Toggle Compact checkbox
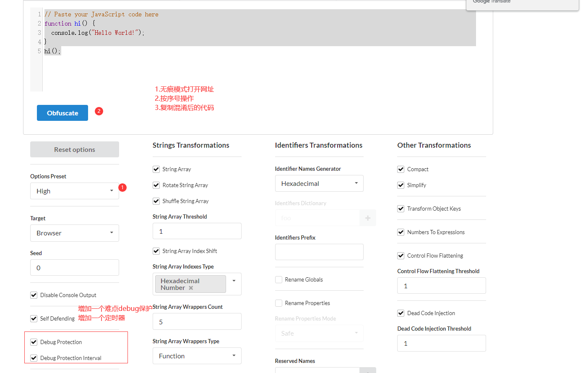This screenshot has width=588, height=373. 401,169
